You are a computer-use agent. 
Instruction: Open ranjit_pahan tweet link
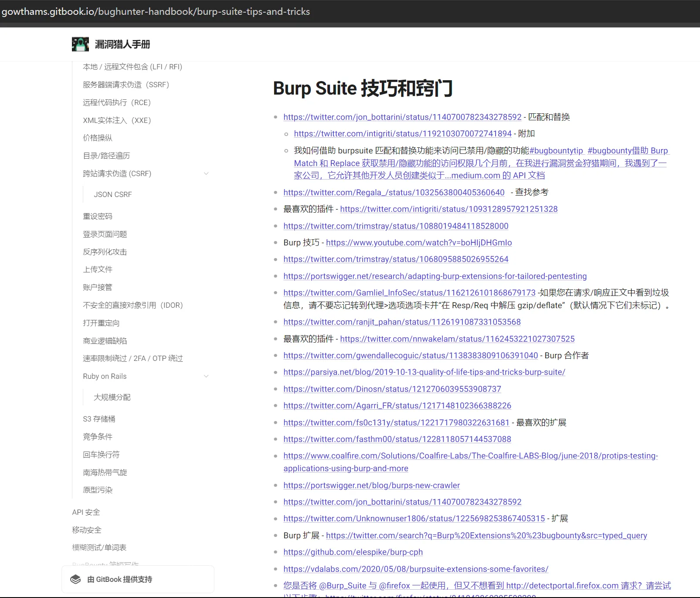[x=402, y=322]
